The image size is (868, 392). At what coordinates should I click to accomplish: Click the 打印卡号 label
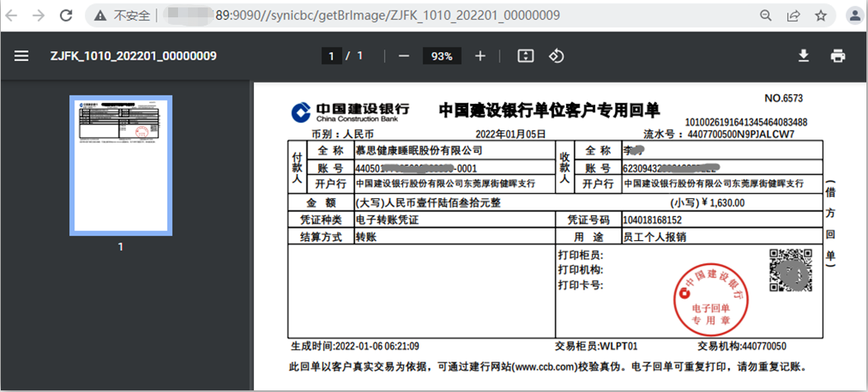[580, 285]
